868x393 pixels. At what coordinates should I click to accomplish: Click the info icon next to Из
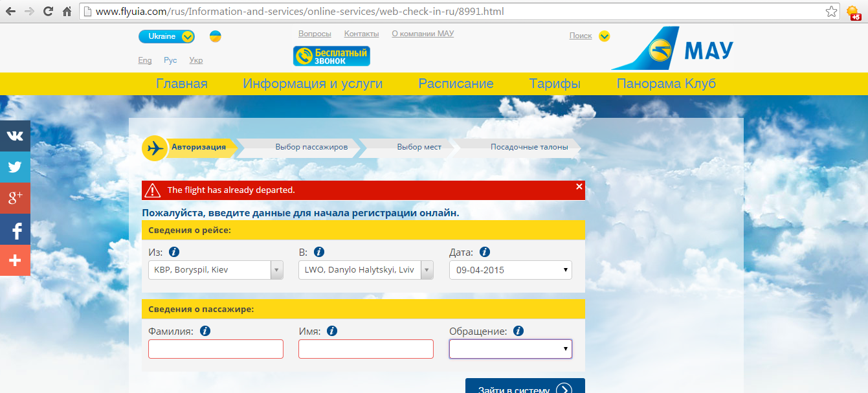174,253
